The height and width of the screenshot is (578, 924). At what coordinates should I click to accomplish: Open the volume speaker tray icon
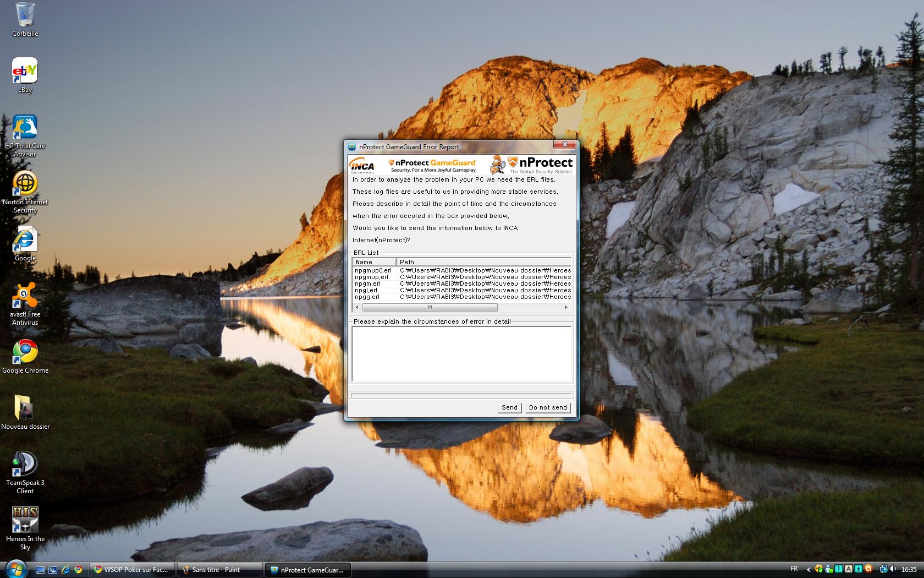pyautogui.click(x=893, y=569)
